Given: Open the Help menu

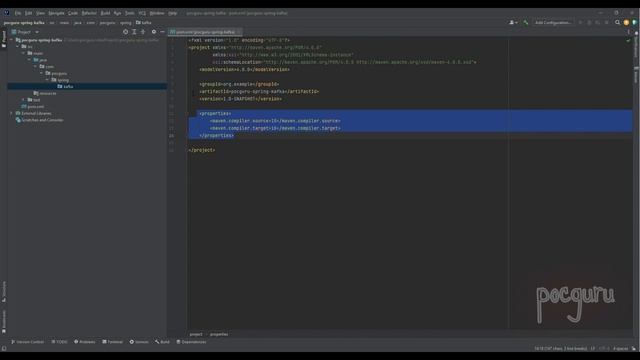Looking at the screenshot, I should [x=173, y=13].
